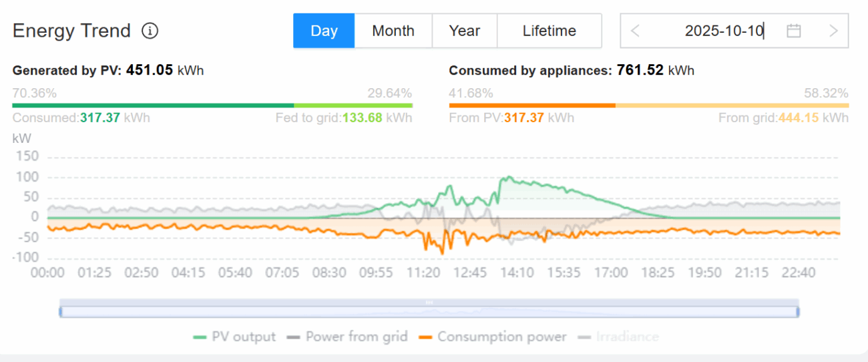Switch to the Month view tab
868x362 pixels.
(x=393, y=31)
